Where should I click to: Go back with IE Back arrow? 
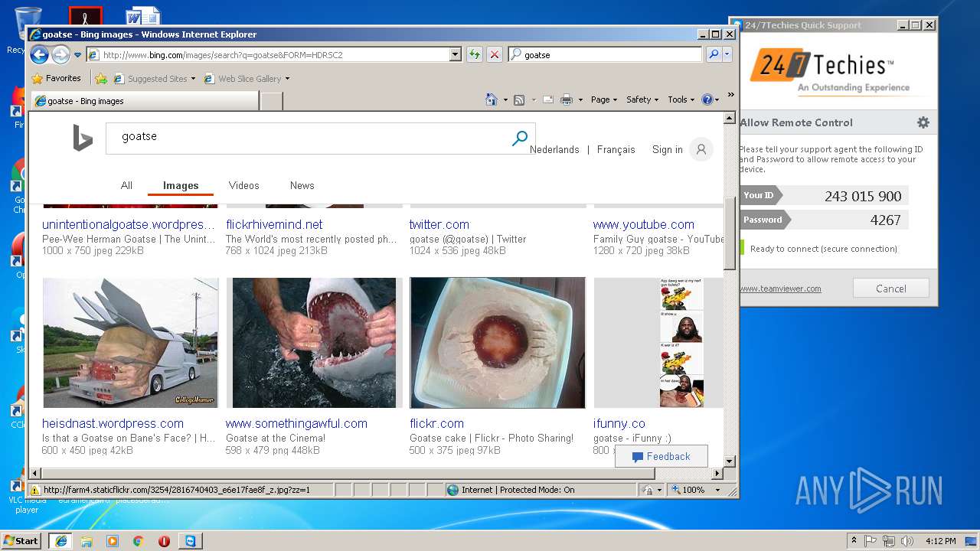pos(39,54)
